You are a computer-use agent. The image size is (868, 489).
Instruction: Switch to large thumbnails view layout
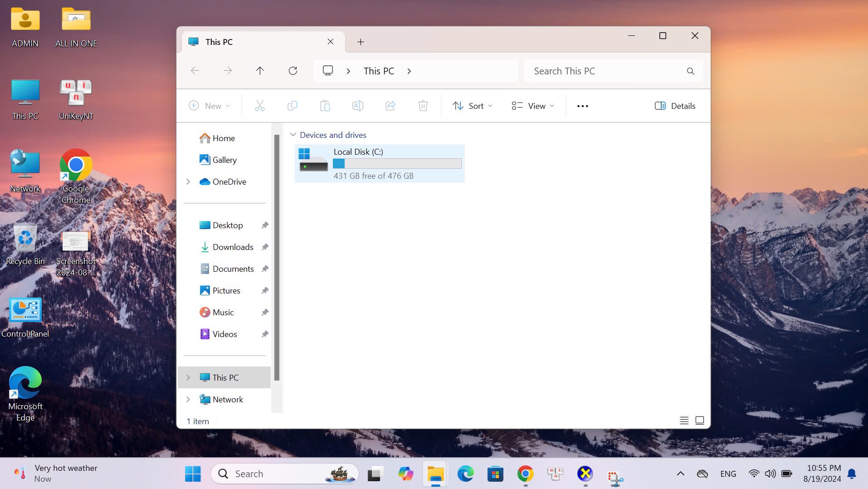coord(700,421)
